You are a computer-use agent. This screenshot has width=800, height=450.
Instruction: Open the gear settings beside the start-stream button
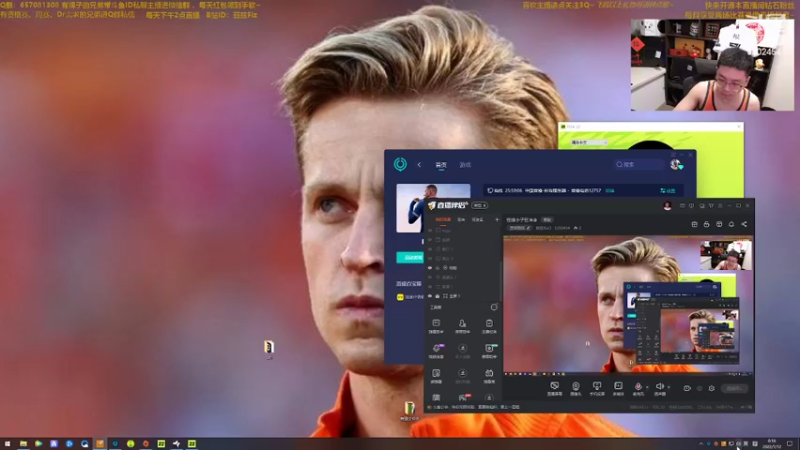click(x=712, y=388)
